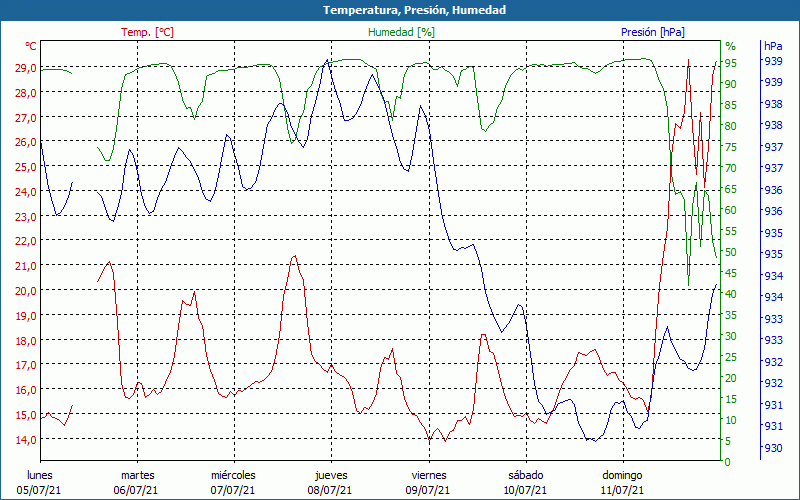Click the "miércoles" day label
This screenshot has height=500, width=800.
233,476
